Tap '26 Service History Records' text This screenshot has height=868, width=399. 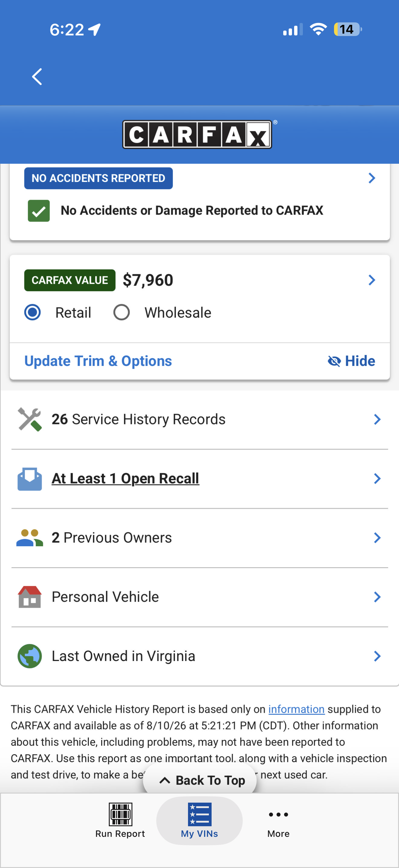[x=139, y=419]
